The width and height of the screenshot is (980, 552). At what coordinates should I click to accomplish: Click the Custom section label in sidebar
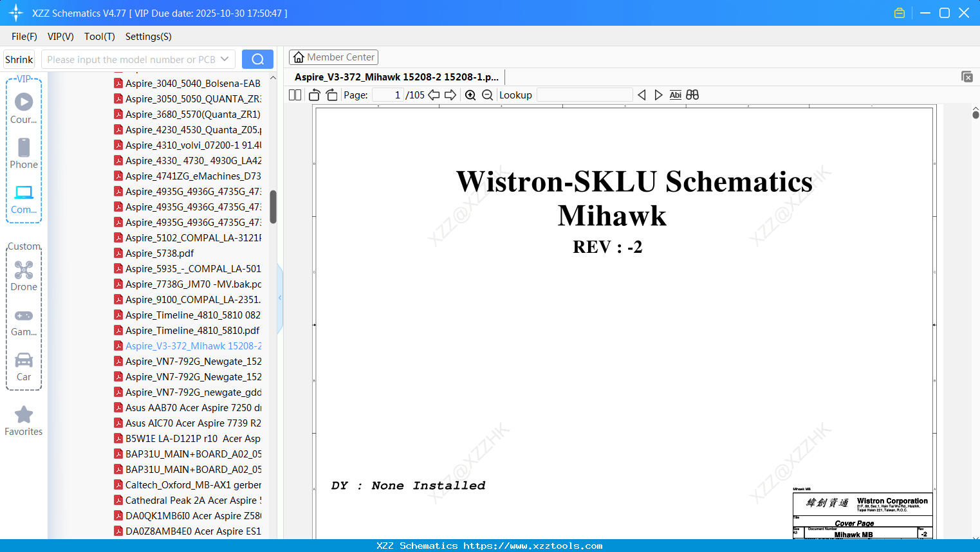(24, 246)
